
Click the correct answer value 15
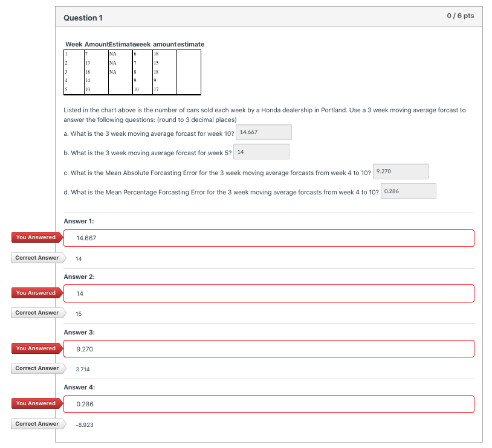tap(79, 314)
